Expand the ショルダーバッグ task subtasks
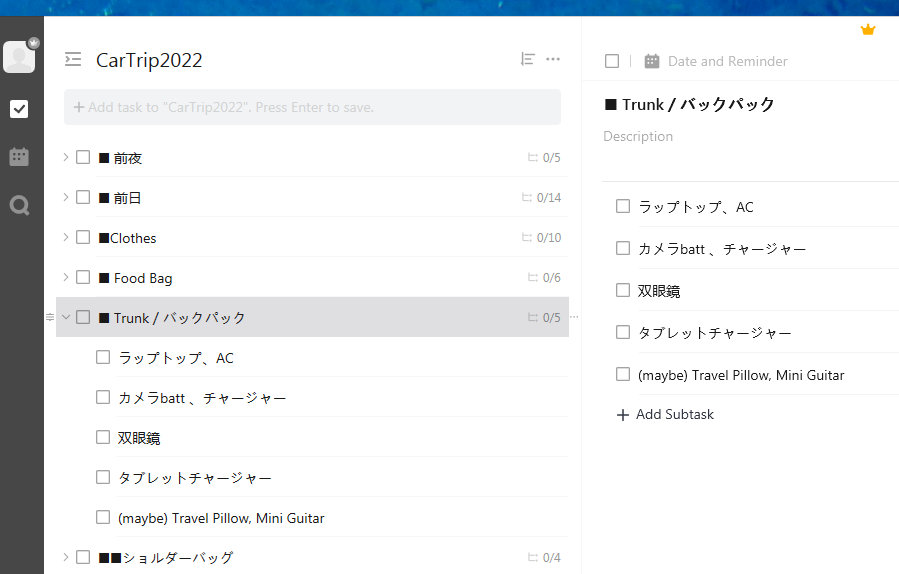This screenshot has height=574, width=899. pos(65,557)
